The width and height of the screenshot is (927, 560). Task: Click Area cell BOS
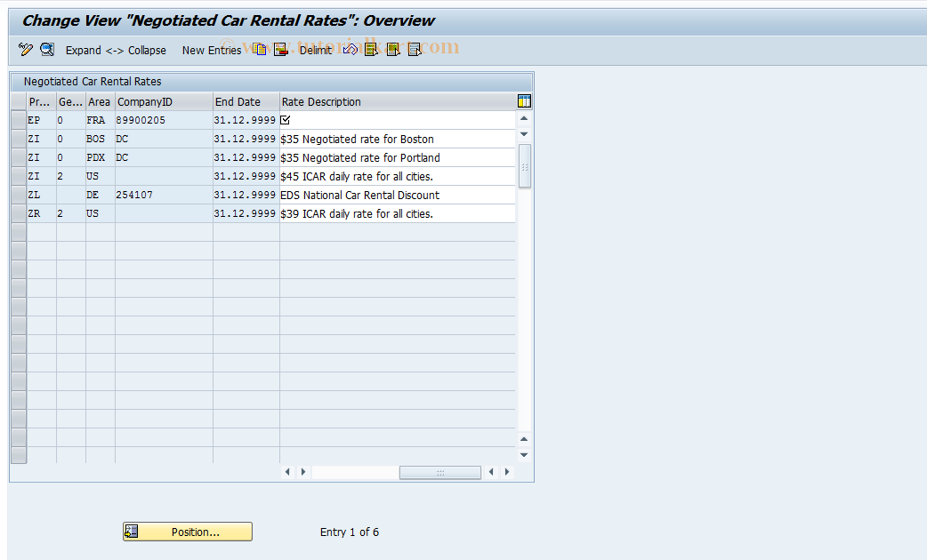click(101, 139)
